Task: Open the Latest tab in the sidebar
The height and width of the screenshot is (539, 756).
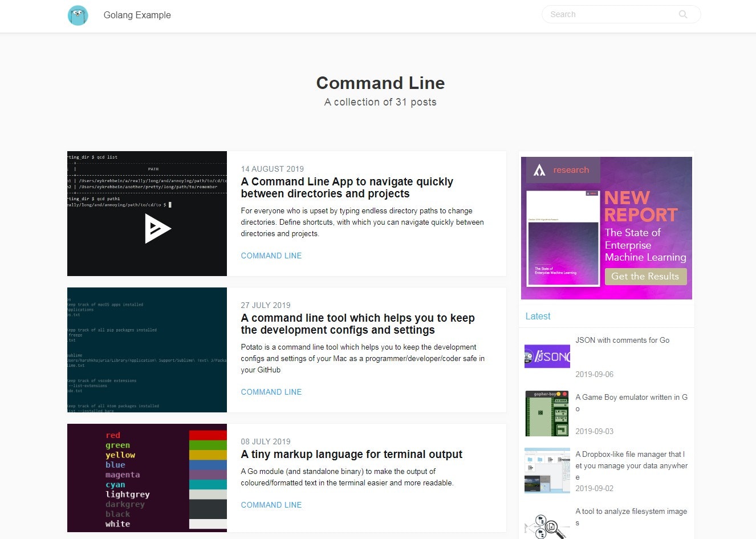Action: click(x=537, y=316)
